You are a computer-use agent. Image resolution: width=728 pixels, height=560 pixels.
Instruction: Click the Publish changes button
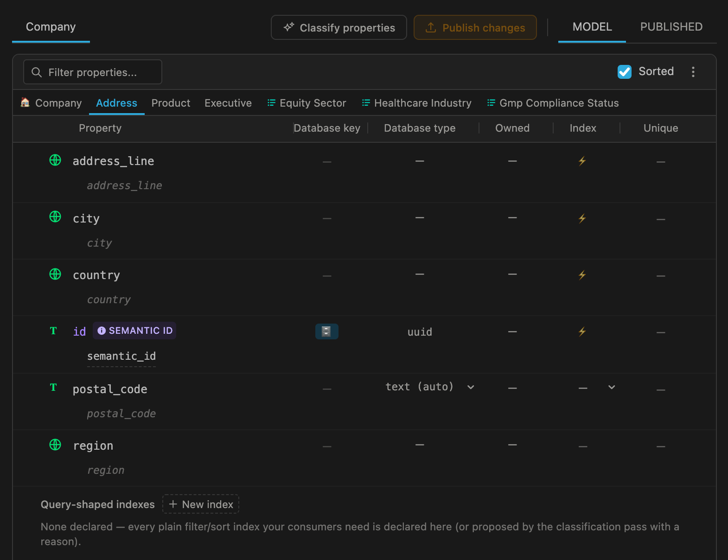click(x=475, y=27)
